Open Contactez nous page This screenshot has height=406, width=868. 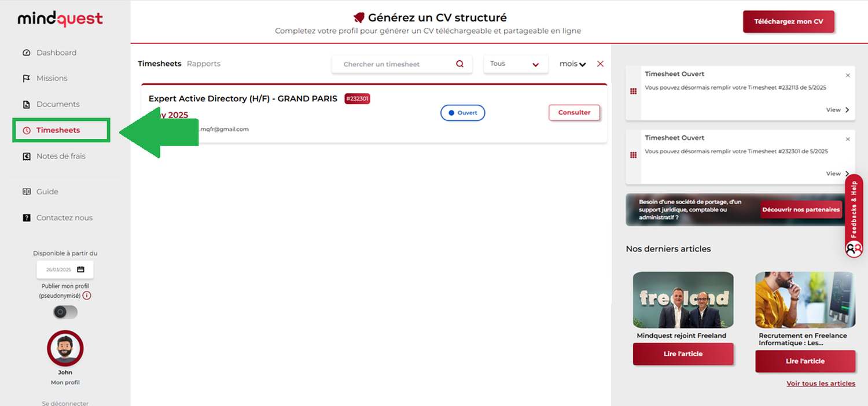tap(64, 218)
